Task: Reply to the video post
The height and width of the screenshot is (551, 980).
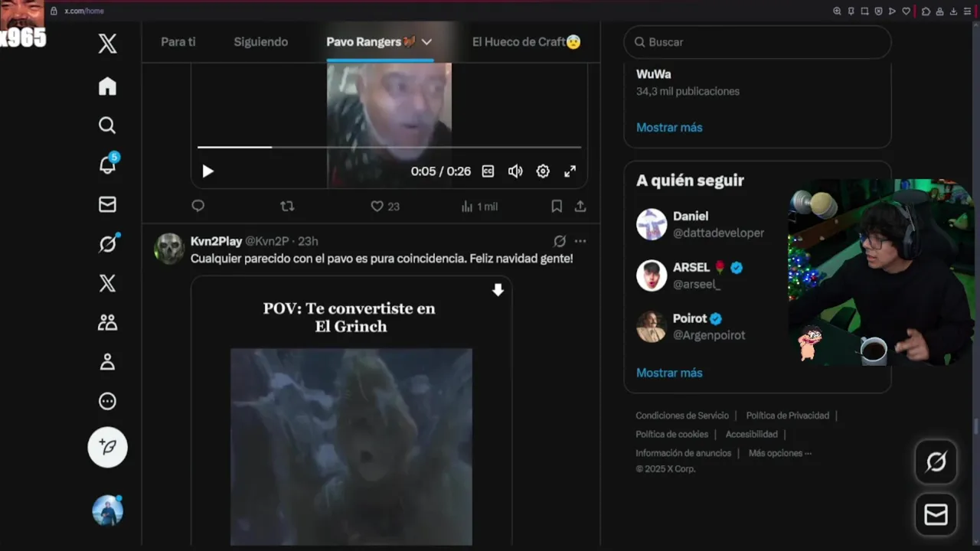Action: (x=198, y=206)
